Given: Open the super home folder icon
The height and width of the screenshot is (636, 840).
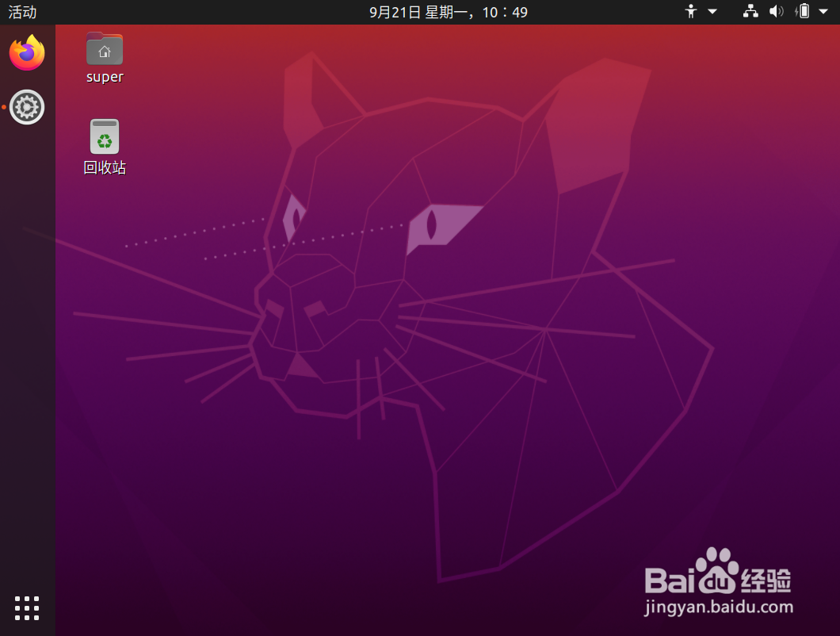Looking at the screenshot, I should pos(105,49).
